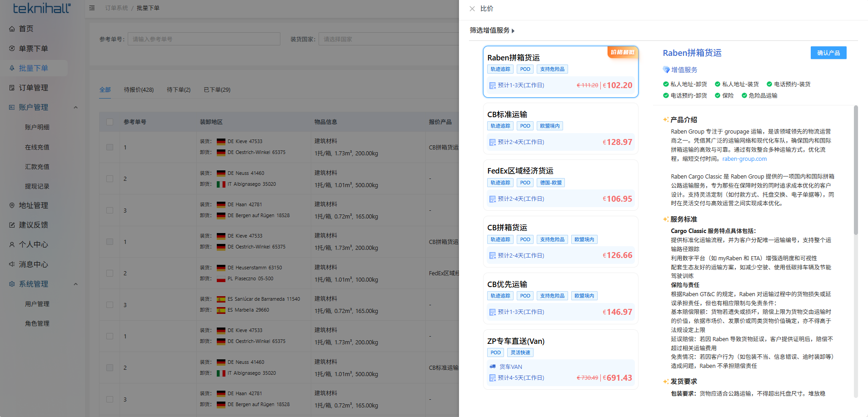Click the home icon beside 首页
This screenshot has height=417, width=868.
[12, 29]
